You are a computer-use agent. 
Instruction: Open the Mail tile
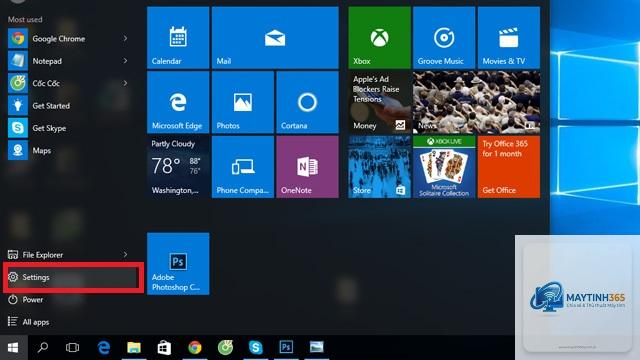point(275,38)
